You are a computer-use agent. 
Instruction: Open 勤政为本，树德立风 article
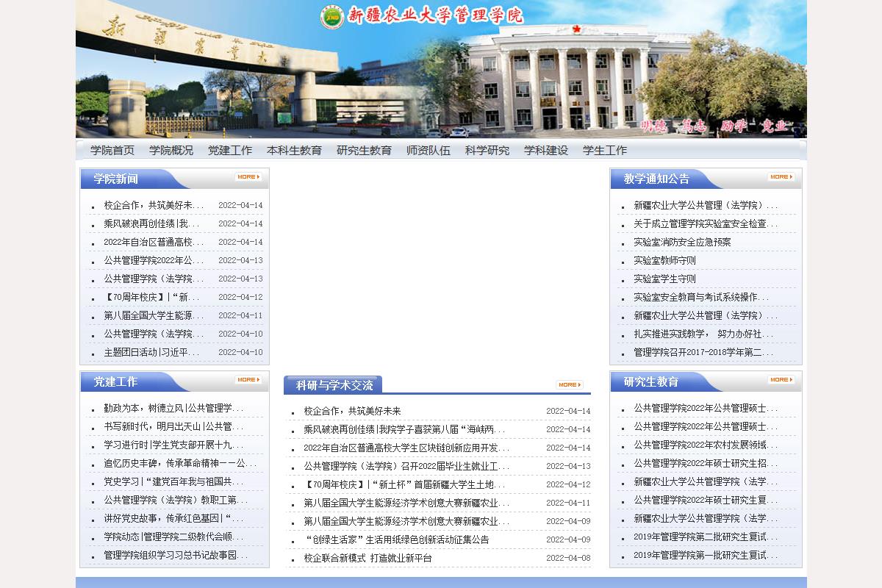click(173, 408)
